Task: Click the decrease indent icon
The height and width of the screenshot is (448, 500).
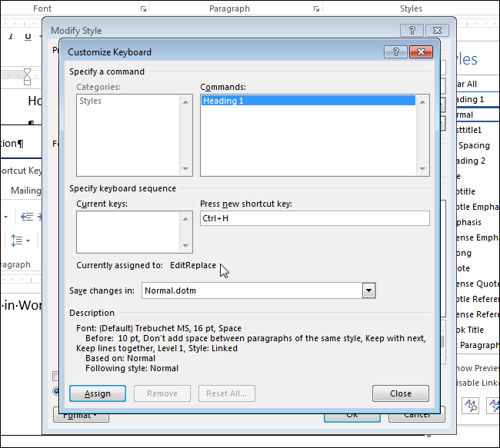Action: [x=27, y=217]
